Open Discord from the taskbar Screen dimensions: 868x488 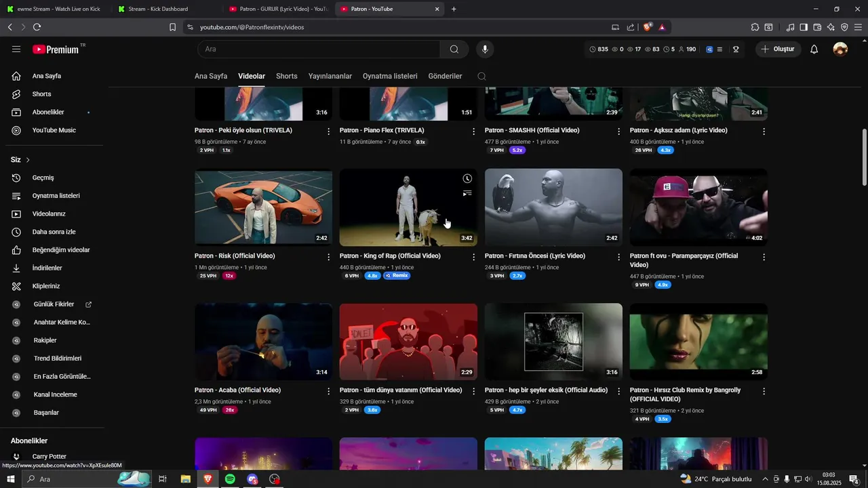[x=252, y=479]
